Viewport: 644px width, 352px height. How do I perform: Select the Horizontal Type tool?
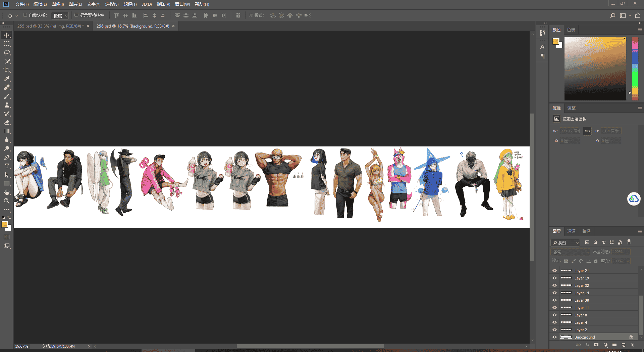pyautogui.click(x=7, y=166)
